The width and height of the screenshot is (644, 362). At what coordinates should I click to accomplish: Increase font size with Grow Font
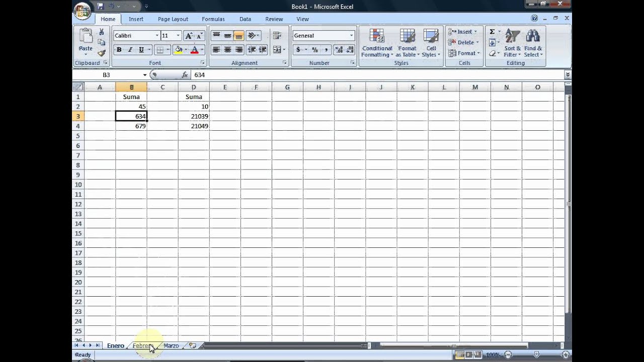[x=189, y=36]
